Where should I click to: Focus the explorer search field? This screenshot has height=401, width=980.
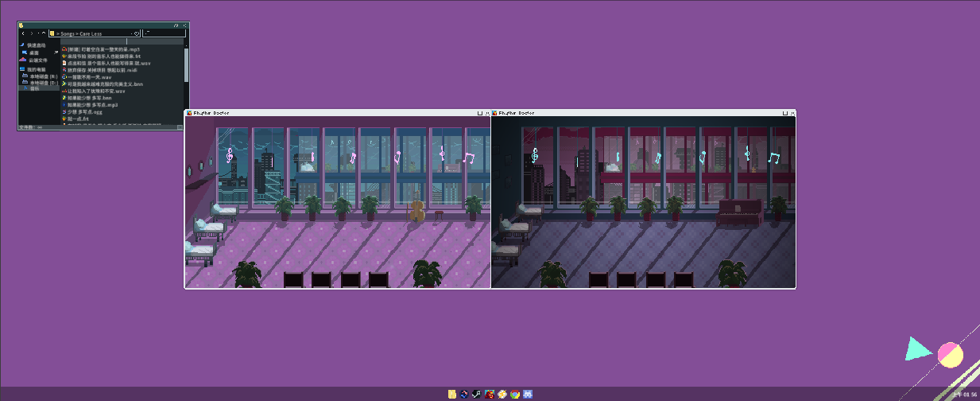click(165, 33)
